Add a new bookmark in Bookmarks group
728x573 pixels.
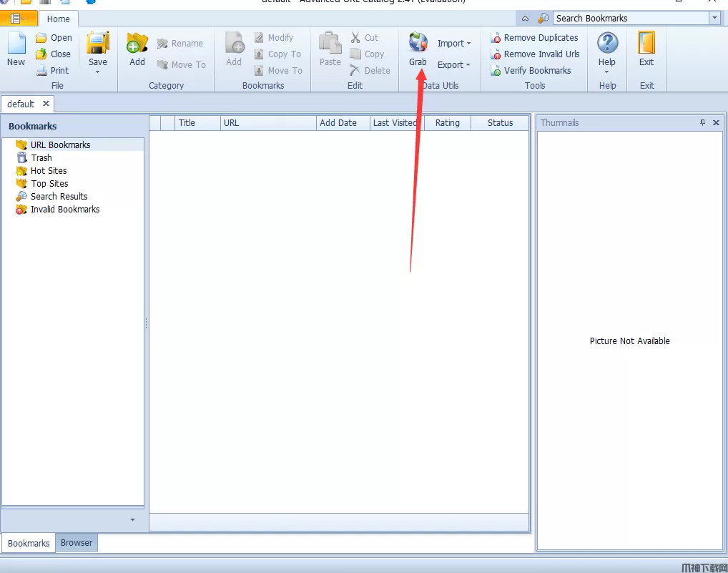pyautogui.click(x=235, y=49)
